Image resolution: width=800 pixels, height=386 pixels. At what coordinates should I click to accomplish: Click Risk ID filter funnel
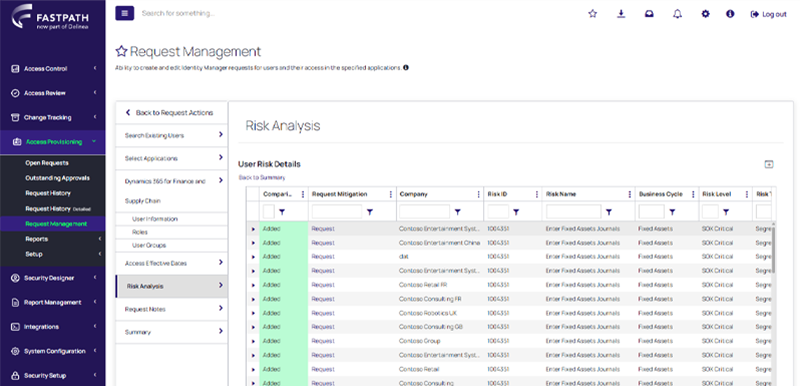pyautogui.click(x=516, y=212)
